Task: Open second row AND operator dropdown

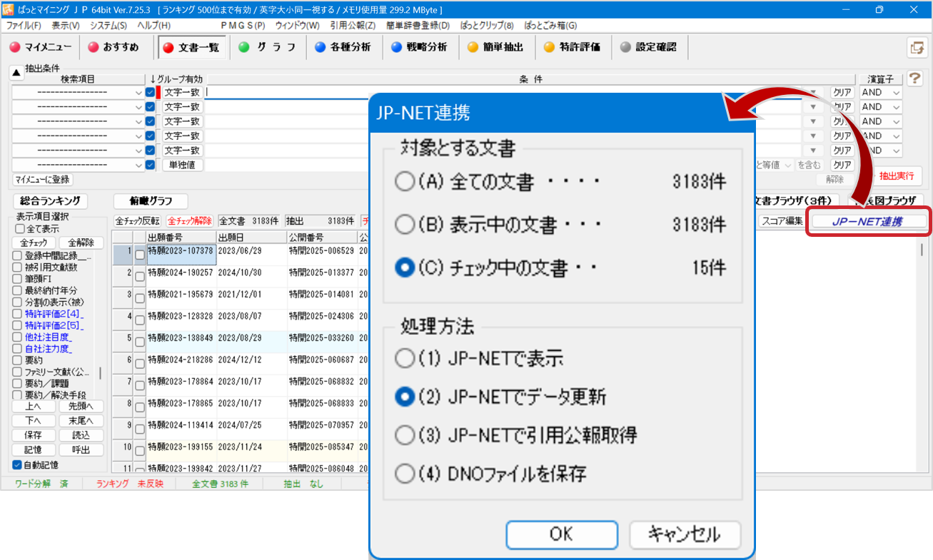Action: (x=881, y=107)
